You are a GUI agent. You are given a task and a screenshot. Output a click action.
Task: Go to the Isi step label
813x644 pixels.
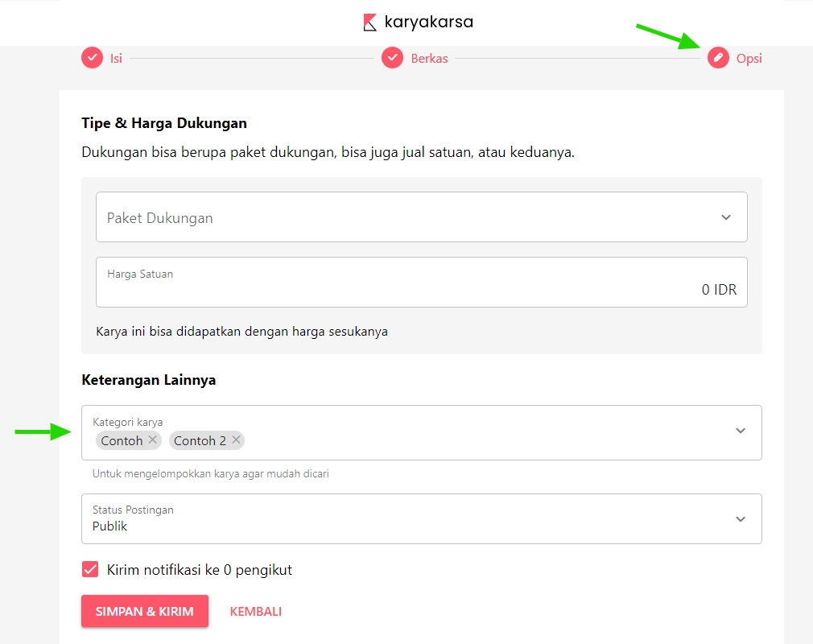click(x=116, y=58)
